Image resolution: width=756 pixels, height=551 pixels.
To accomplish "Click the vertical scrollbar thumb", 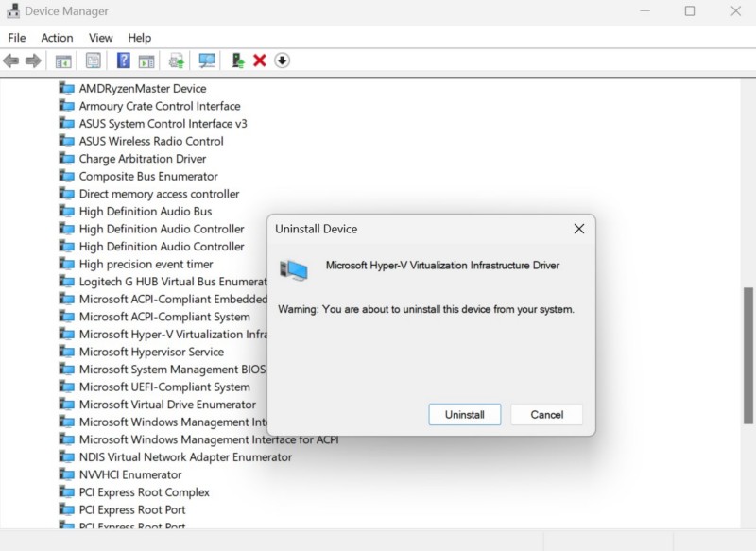I will pos(747,355).
